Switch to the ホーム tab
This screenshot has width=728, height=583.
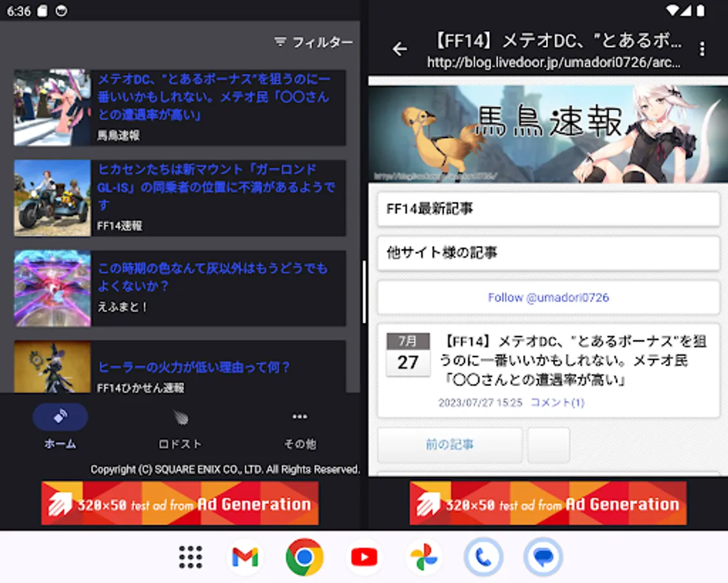pos(60,427)
